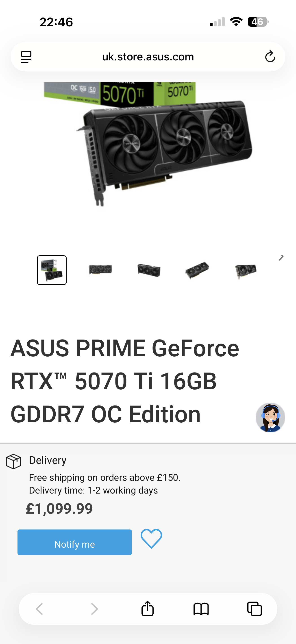Add product to wishlist heart icon

151,539
